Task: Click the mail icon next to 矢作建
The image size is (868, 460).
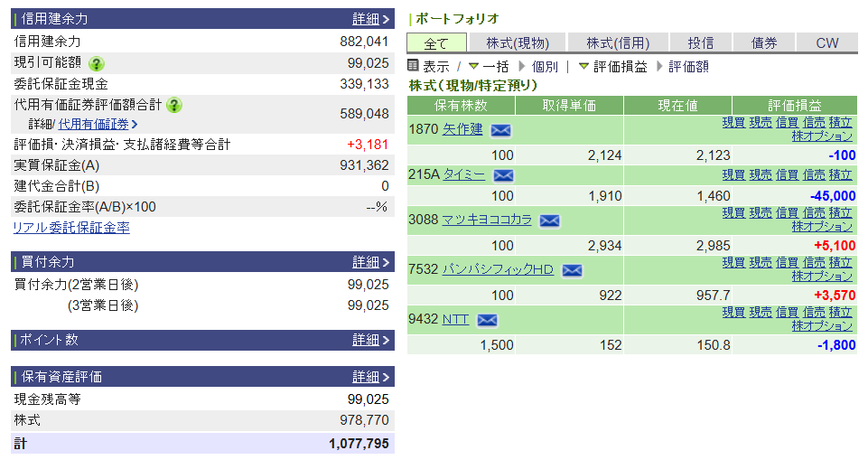Action: click(500, 130)
